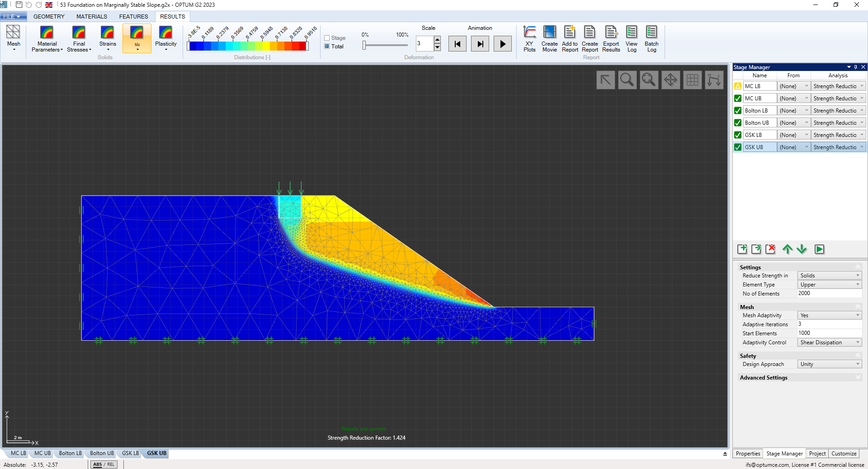Open the View Log
This screenshot has height=469, width=868.
(x=632, y=39)
